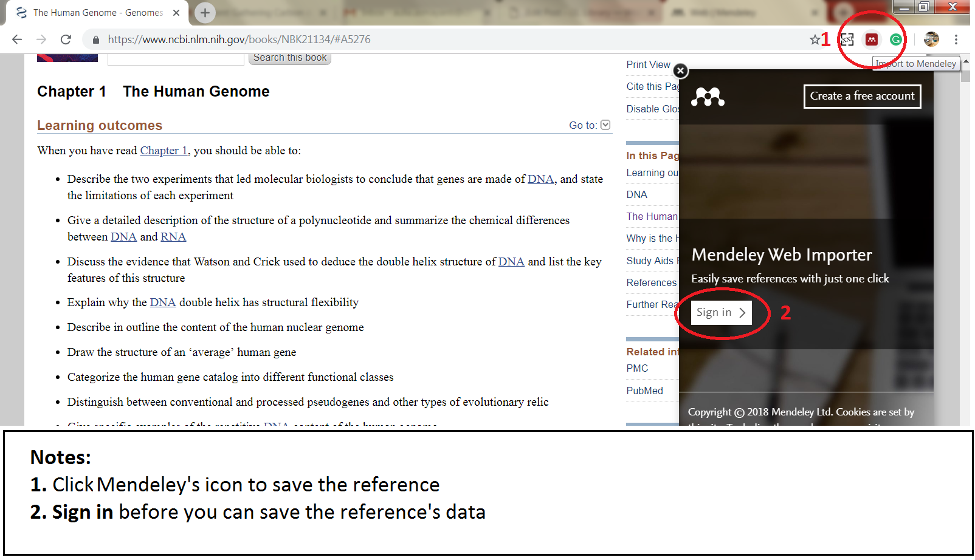
Task: Click Search this book button
Action: (x=290, y=58)
